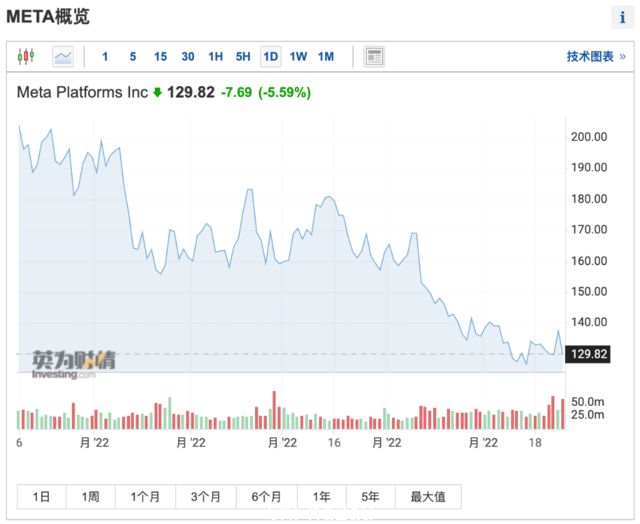Show the 1周 time range
640x524 pixels.
point(90,497)
